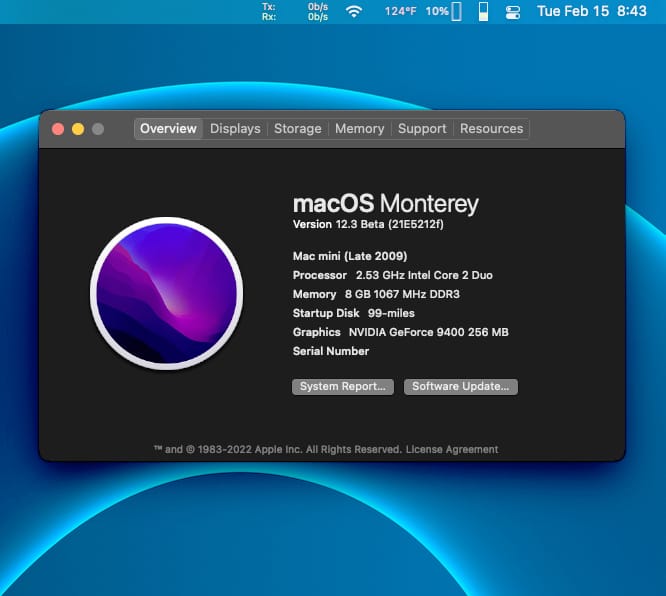Image resolution: width=666 pixels, height=596 pixels.
Task: Click the network Tx/Rx speed monitor
Action: click(x=295, y=12)
